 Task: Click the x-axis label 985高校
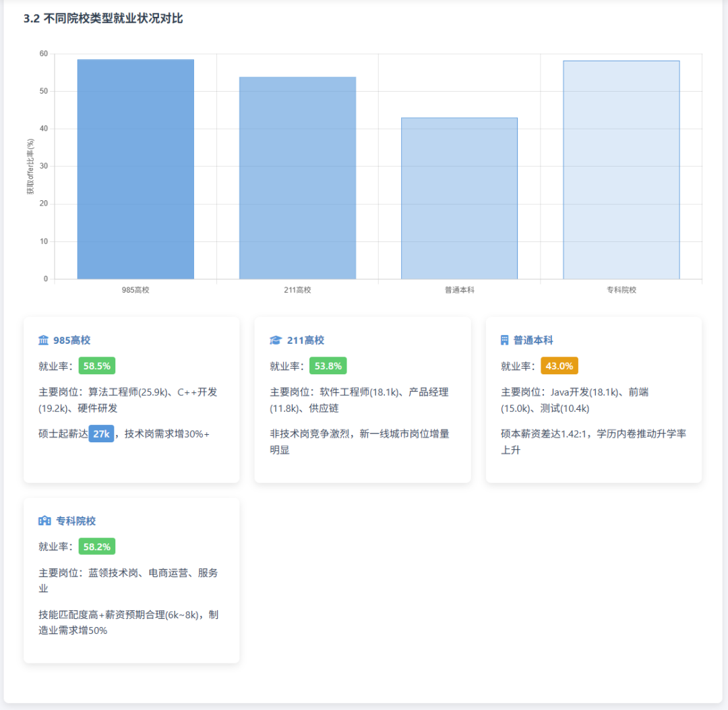[135, 290]
